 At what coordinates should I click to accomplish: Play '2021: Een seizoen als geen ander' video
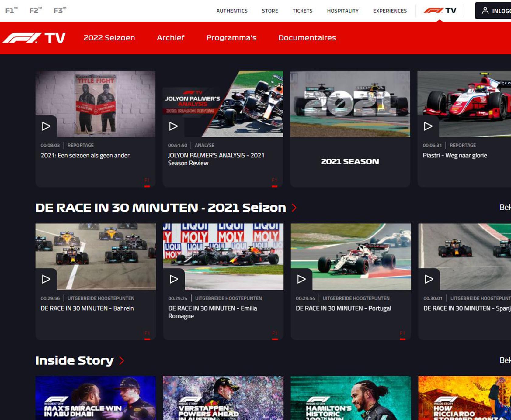(x=46, y=126)
